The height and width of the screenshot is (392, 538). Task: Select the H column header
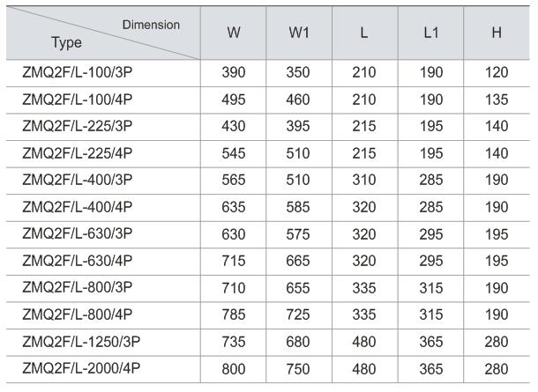pos(497,33)
